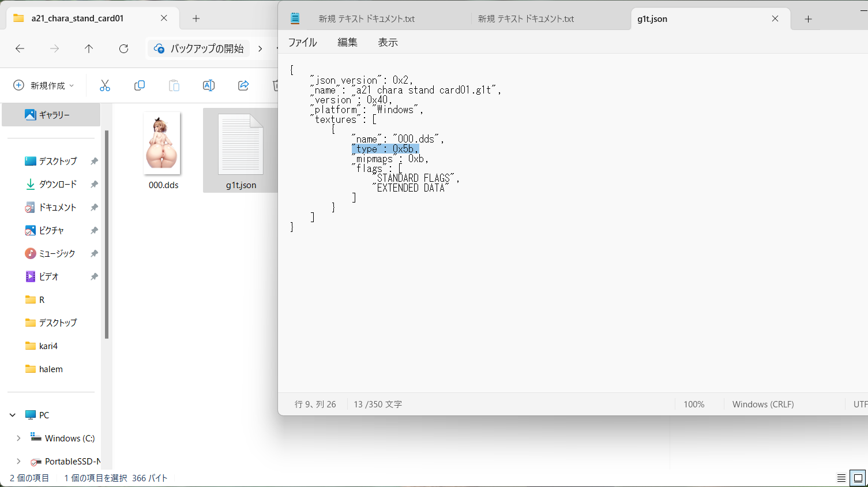868x487 pixels.
Task: Open Notepad 表示 menu
Action: 388,42
